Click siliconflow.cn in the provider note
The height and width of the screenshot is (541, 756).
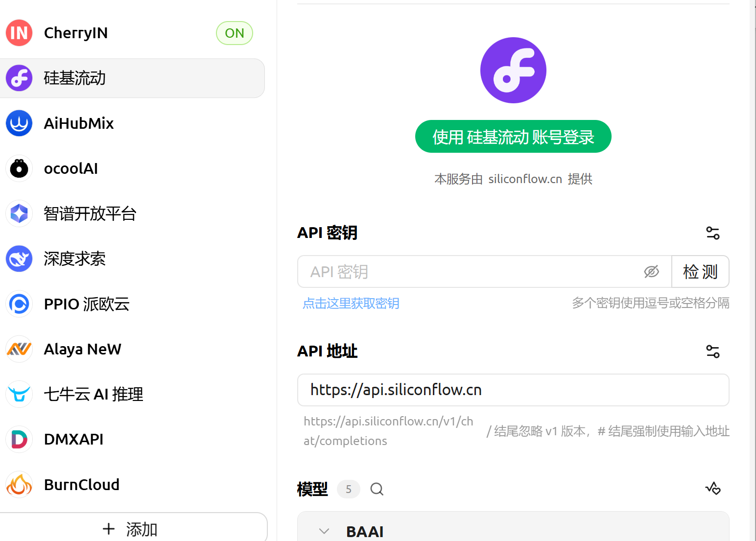(525, 179)
